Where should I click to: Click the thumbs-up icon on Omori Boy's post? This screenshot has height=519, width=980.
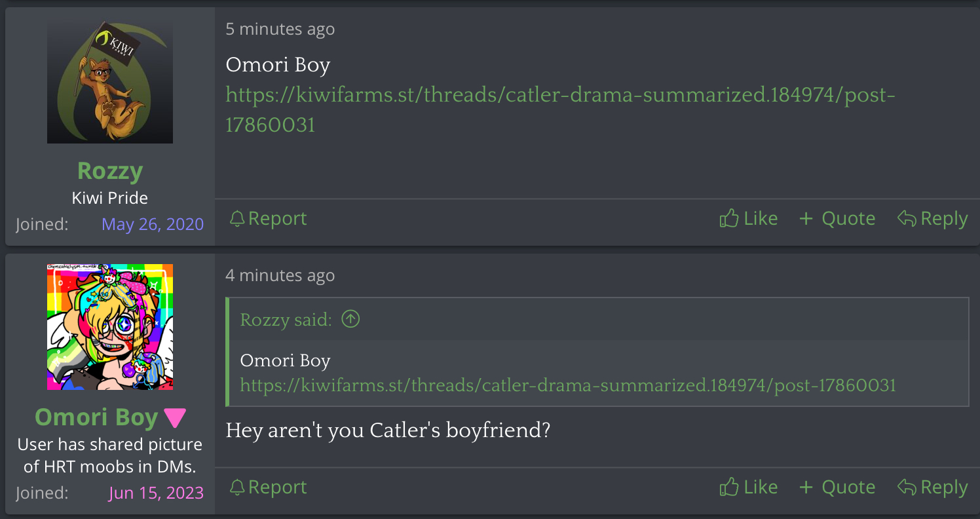(x=728, y=488)
